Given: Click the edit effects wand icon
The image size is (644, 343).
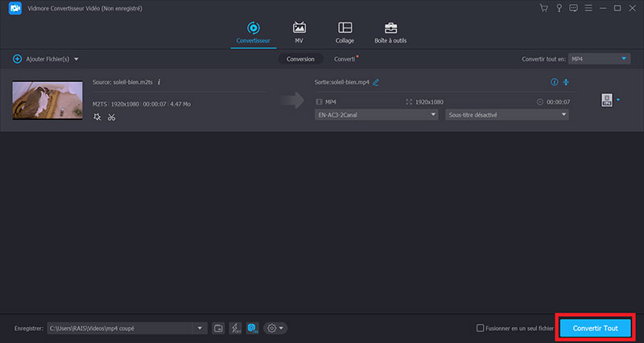Looking at the screenshot, I should (x=97, y=117).
